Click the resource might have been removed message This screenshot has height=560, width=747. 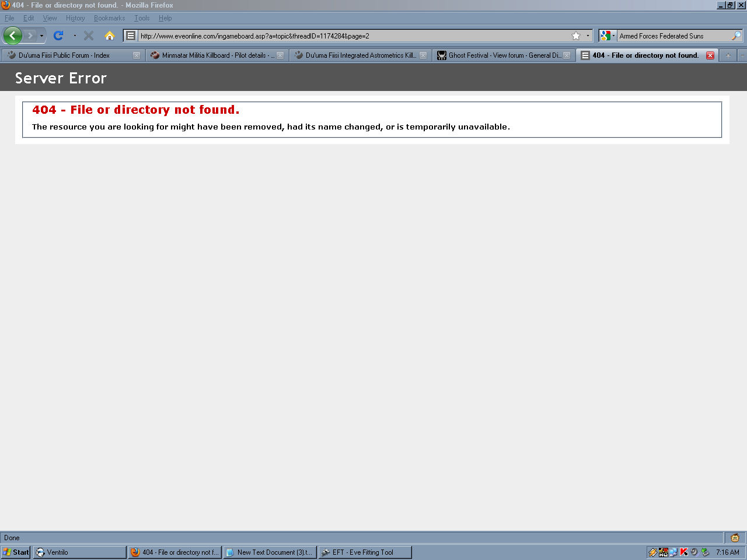[x=271, y=127]
